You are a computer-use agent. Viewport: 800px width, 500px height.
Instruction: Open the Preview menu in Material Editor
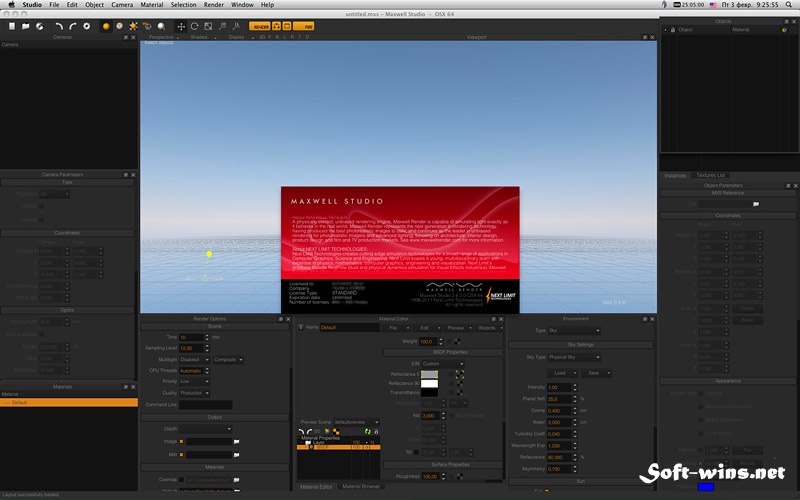pyautogui.click(x=458, y=328)
